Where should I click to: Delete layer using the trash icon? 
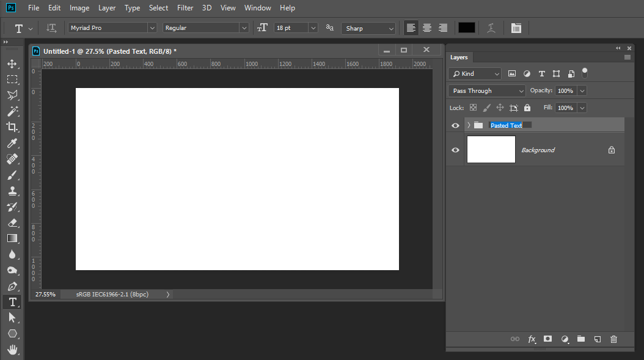tap(613, 339)
